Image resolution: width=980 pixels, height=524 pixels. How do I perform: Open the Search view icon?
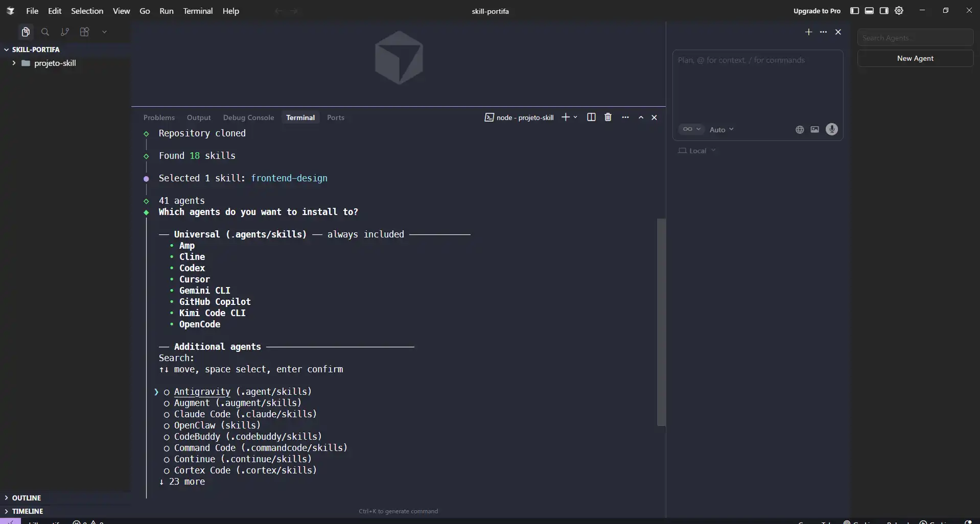[45, 32]
